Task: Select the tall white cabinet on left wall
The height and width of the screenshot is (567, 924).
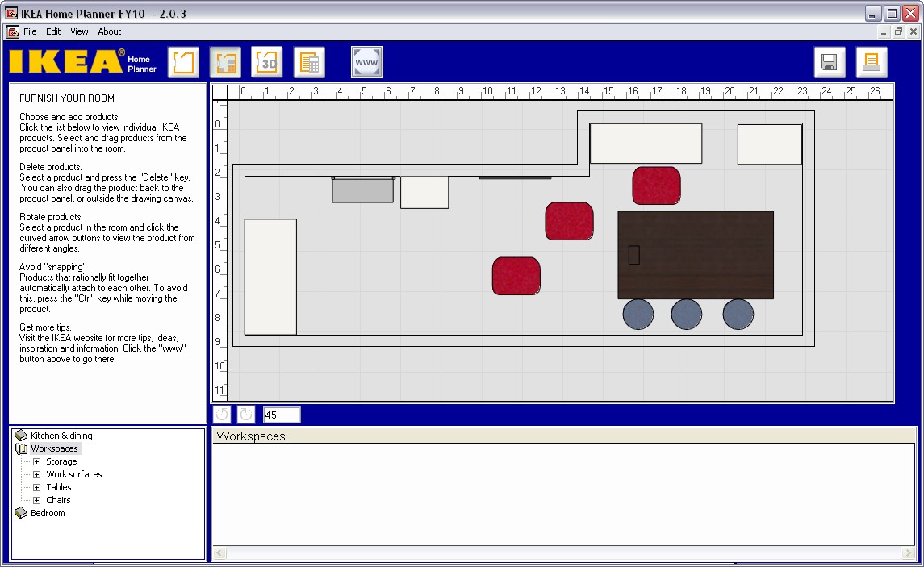Action: (270, 277)
